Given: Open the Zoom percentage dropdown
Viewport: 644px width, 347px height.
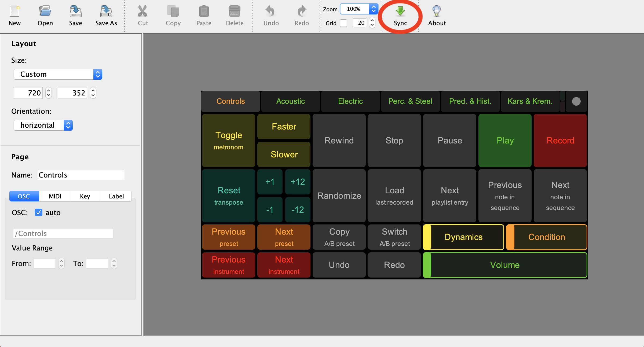Looking at the screenshot, I should (359, 9).
